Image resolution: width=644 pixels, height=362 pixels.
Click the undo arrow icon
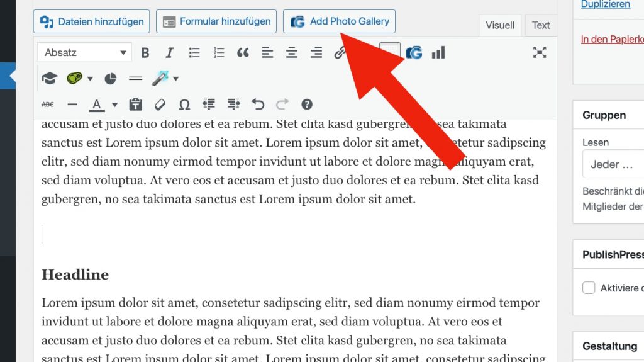pos(258,104)
